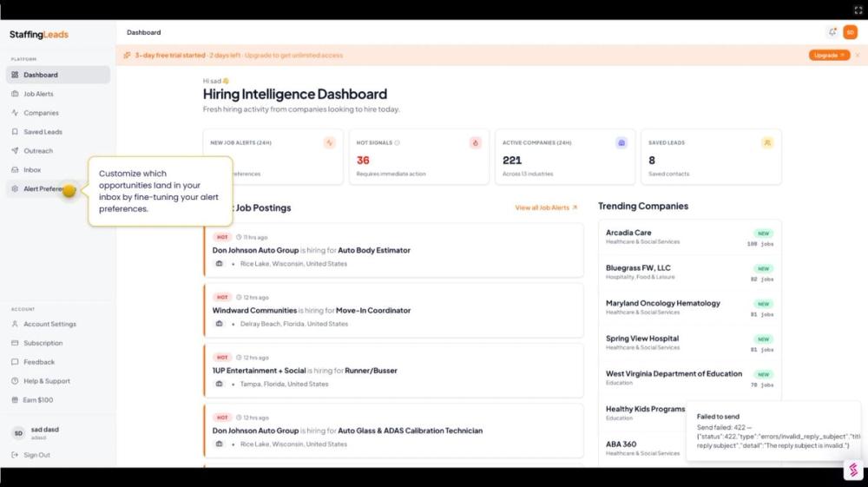Screen dimensions: 868x487
Task: Click View all Job Alerts link
Action: 546,207
